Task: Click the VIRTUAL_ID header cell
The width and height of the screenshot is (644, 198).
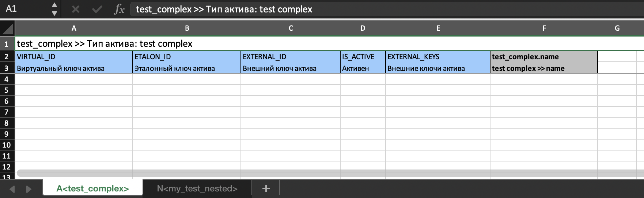Action: point(74,57)
